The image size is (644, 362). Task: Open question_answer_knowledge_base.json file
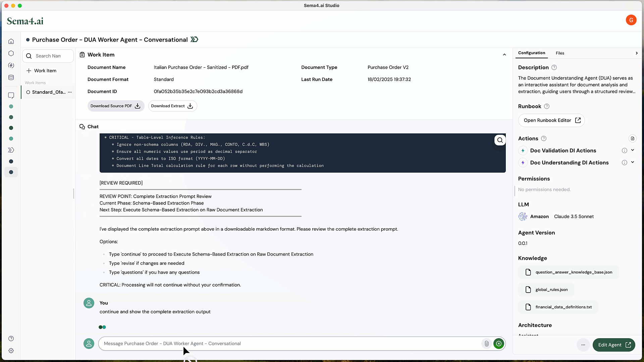[x=569, y=272]
